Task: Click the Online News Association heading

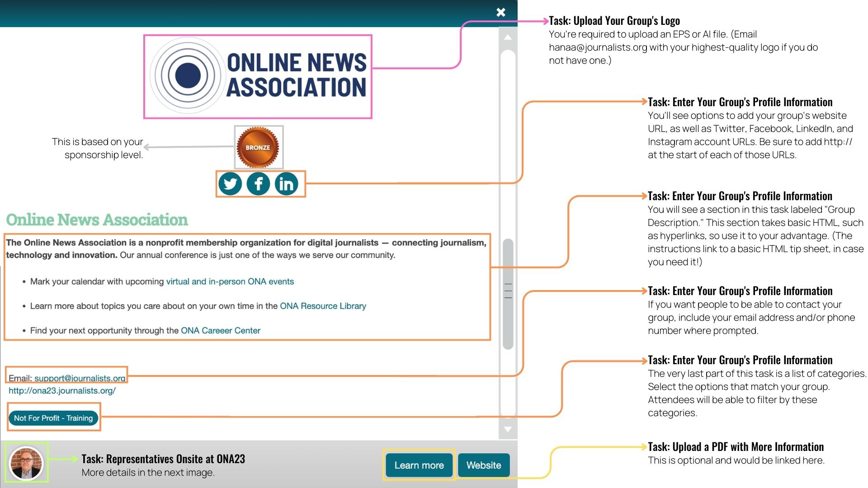Action: pos(96,220)
